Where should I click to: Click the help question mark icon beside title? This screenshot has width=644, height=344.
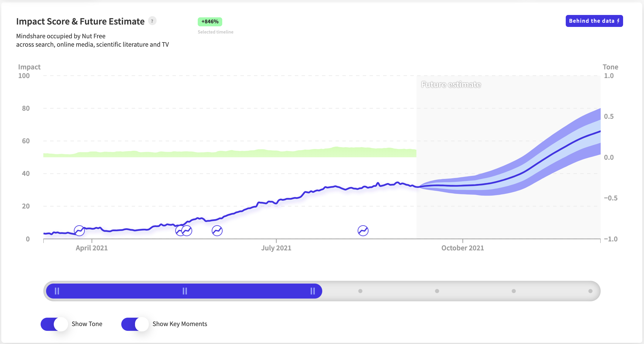click(x=152, y=21)
